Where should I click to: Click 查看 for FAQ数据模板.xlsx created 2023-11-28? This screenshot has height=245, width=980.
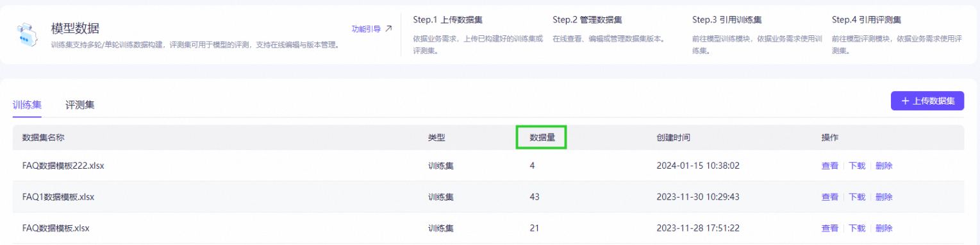pyautogui.click(x=829, y=228)
